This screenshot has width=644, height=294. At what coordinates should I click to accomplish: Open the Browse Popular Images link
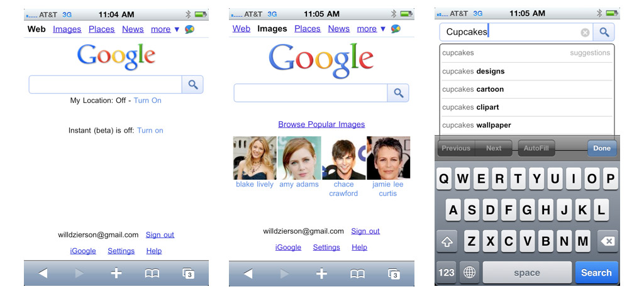click(321, 124)
